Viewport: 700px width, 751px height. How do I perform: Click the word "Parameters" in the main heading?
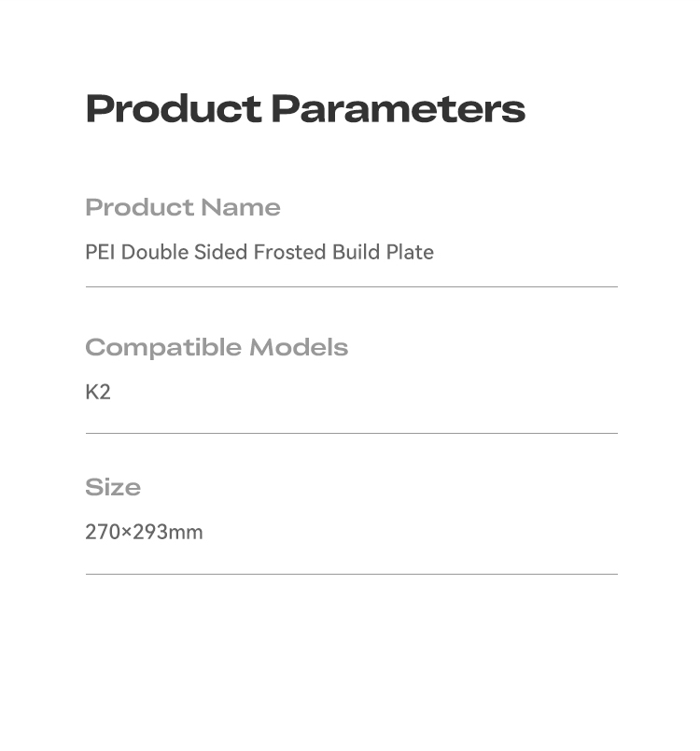pos(399,109)
